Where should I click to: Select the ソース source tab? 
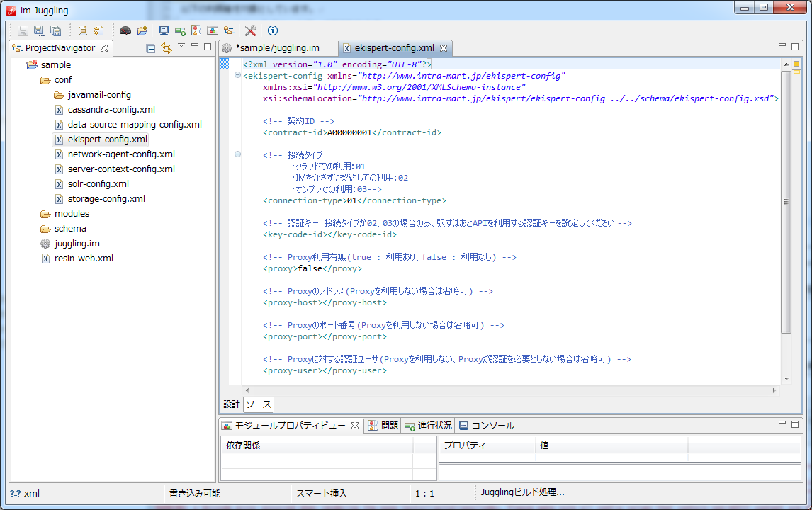(x=259, y=404)
